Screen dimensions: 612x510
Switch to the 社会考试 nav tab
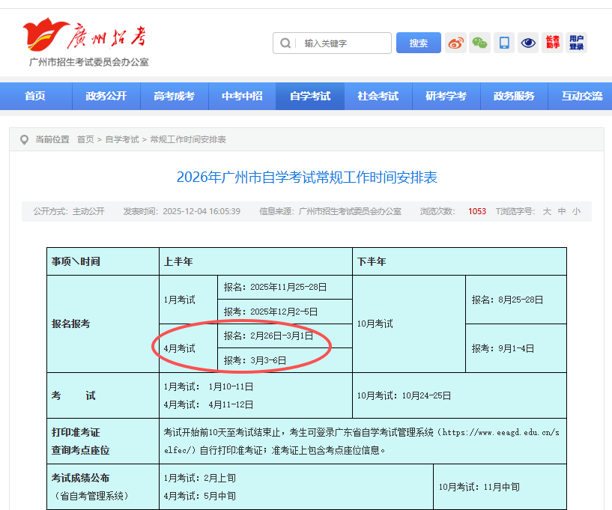click(378, 96)
